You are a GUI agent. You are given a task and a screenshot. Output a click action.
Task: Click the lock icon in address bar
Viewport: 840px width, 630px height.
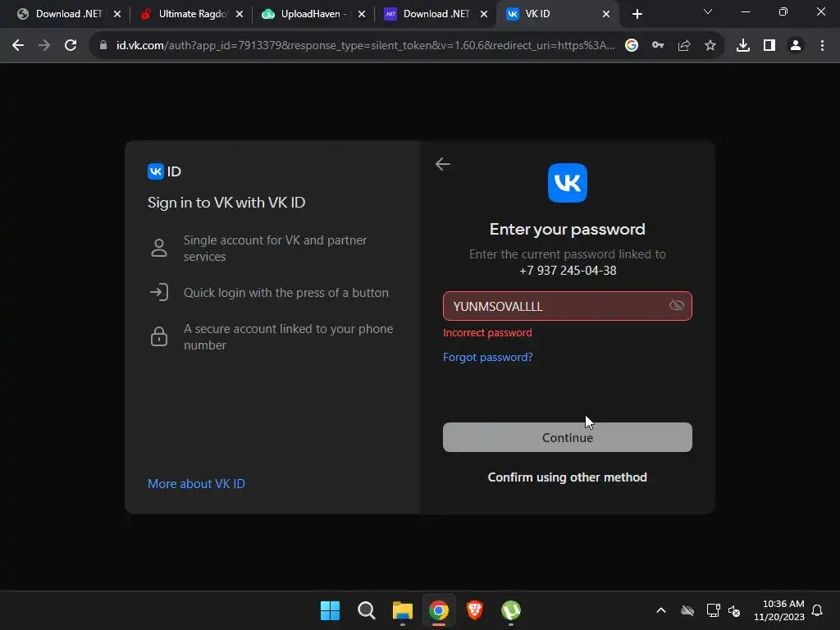(103, 46)
